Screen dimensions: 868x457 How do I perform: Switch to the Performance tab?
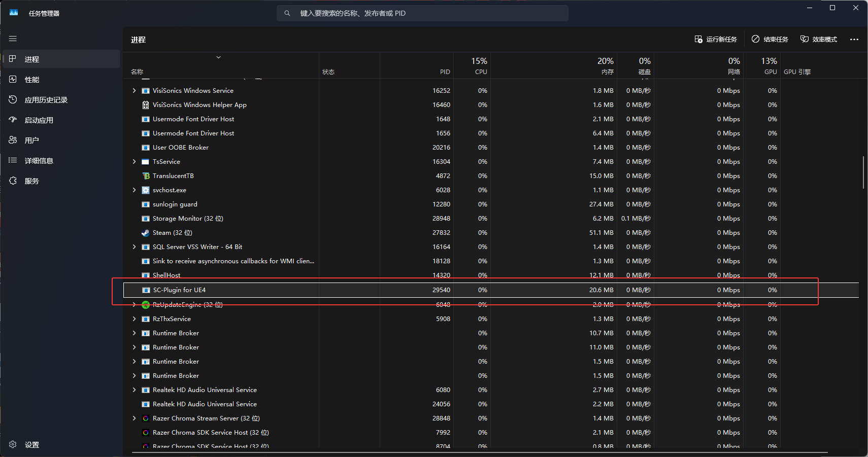coord(61,80)
